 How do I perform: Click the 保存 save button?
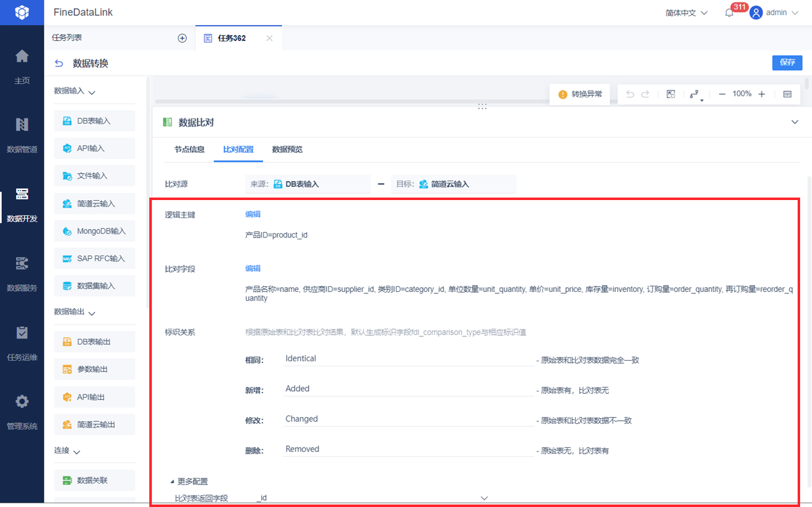(788, 63)
